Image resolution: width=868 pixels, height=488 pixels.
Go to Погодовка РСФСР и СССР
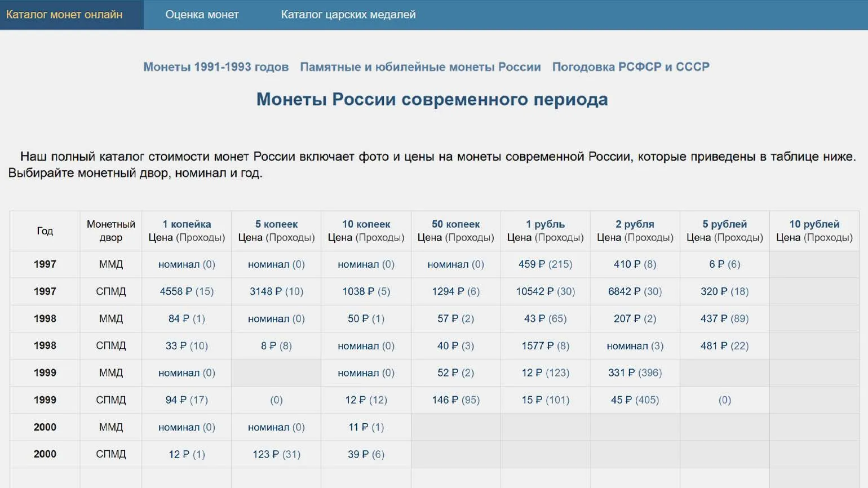(x=631, y=67)
